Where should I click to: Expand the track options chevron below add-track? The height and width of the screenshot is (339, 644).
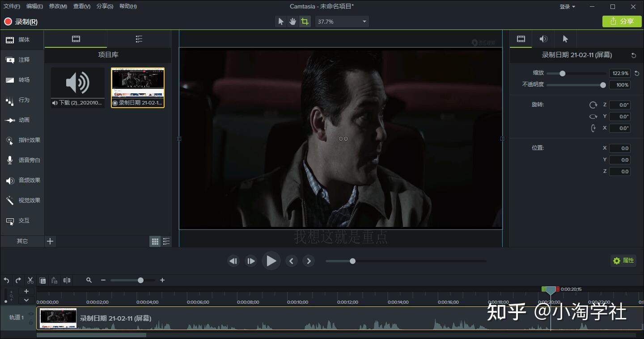click(x=26, y=300)
